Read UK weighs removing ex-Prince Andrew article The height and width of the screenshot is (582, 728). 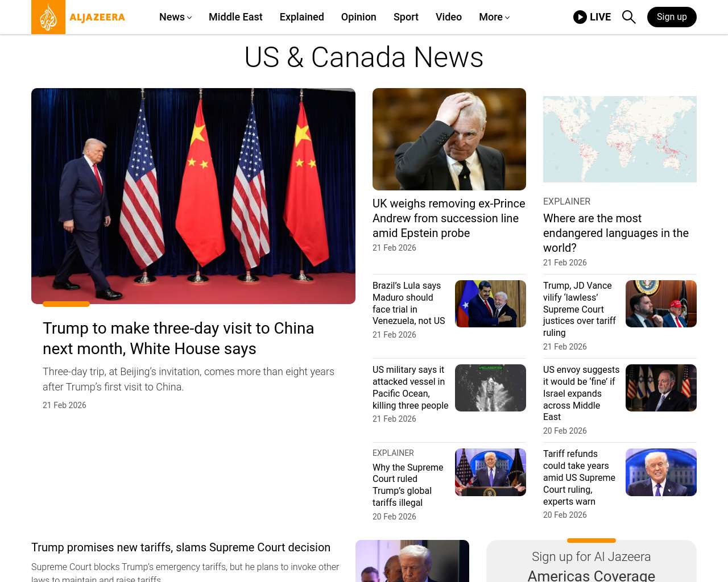(x=448, y=218)
